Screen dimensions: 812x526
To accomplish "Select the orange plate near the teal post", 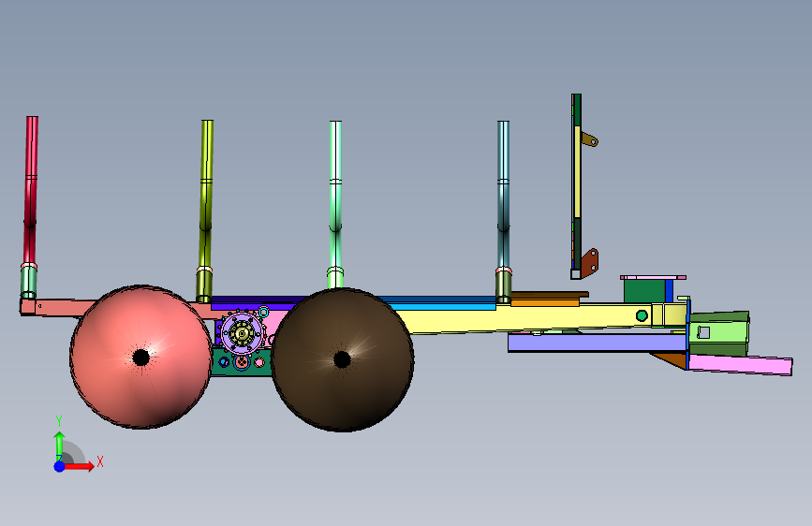I will point(545,303).
